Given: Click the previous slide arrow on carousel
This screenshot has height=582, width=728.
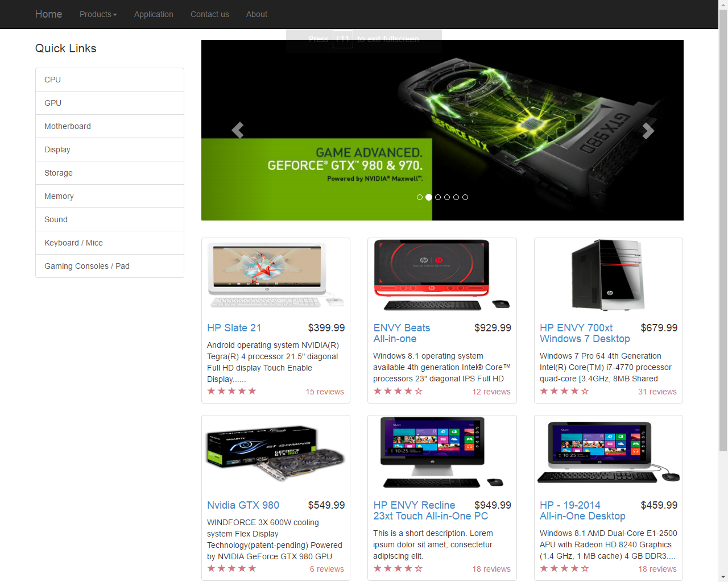Looking at the screenshot, I should (x=238, y=130).
